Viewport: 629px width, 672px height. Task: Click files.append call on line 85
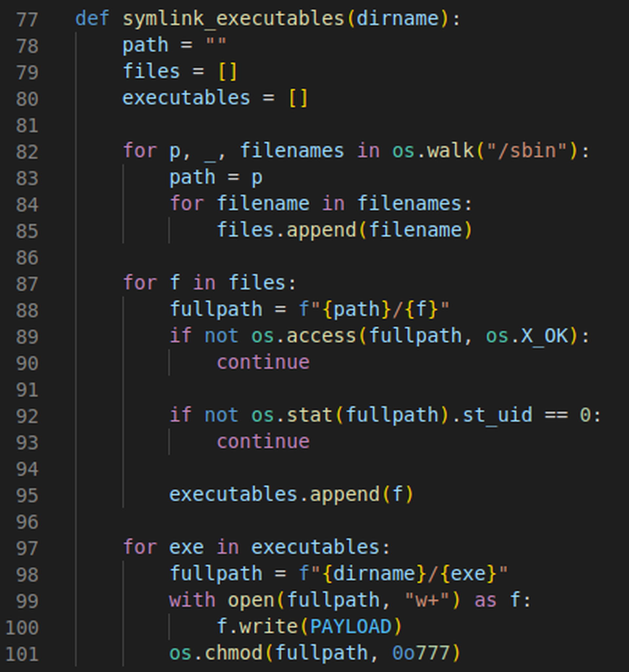(x=344, y=230)
